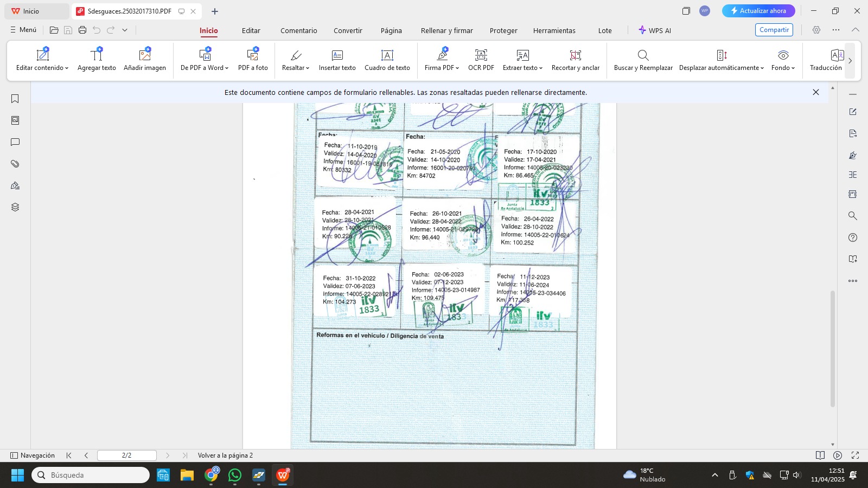
Task: Collapse the ribbon with the caret
Action: pyautogui.click(x=856, y=30)
